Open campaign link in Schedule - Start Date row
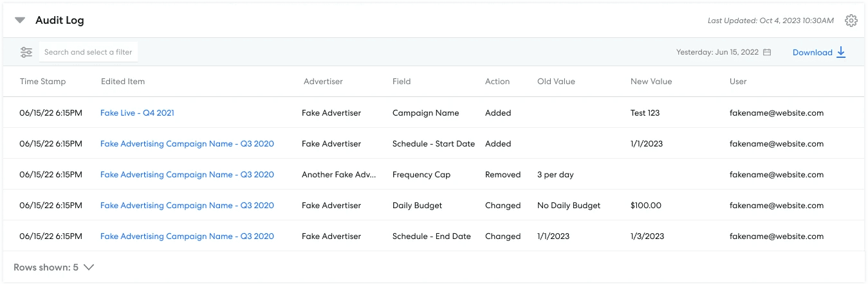The image size is (868, 284). pyautogui.click(x=187, y=144)
